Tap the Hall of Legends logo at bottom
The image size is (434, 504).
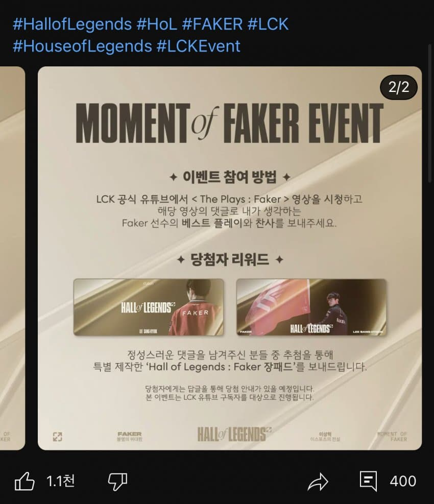pyautogui.click(x=234, y=434)
